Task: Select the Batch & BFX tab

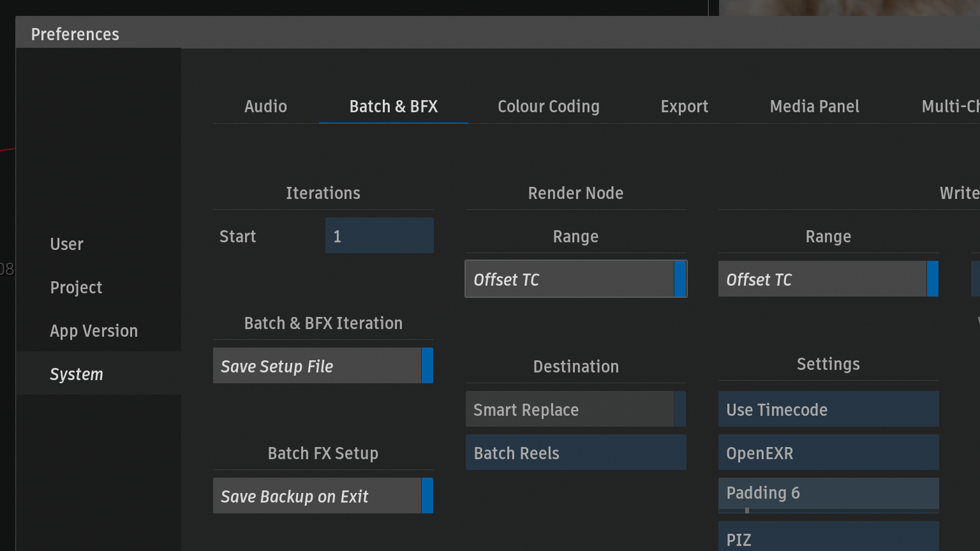Action: pyautogui.click(x=393, y=107)
